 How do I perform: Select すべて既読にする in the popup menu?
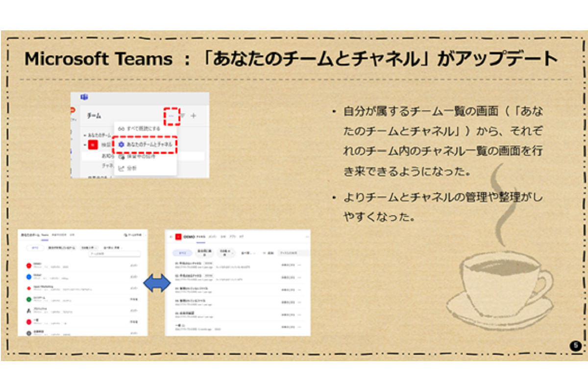pos(145,129)
